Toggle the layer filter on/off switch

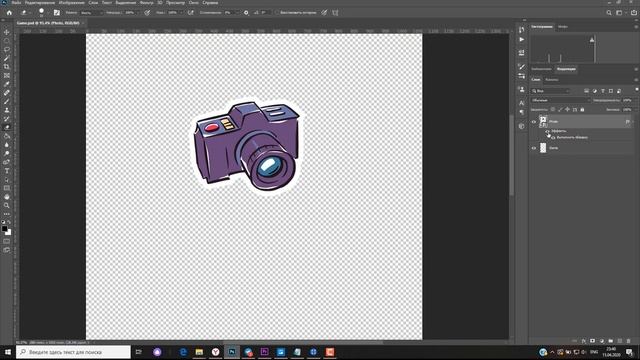[x=637, y=90]
